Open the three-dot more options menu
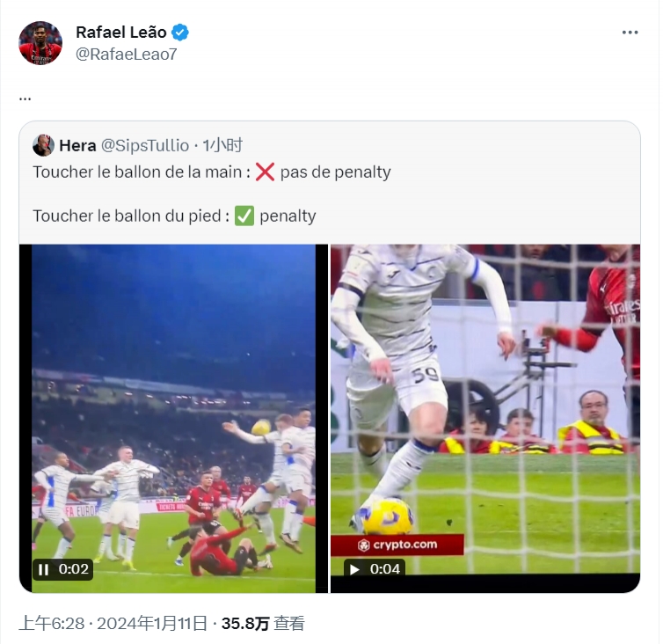 630,33
